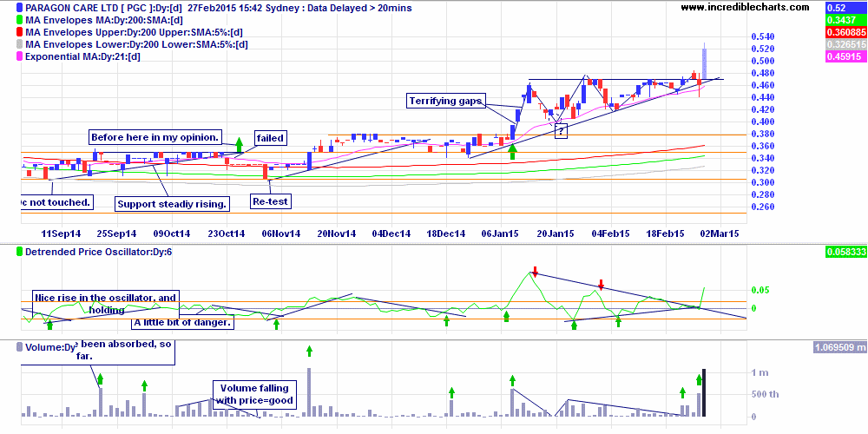868x434 pixels.
Task: Click the 25Sep14 date axis label
Action: 117,234
